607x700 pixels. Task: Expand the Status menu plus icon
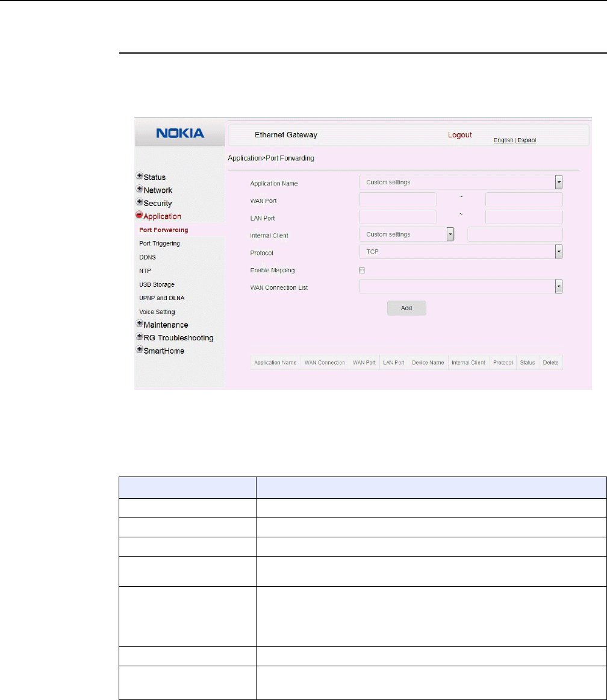coord(139,176)
